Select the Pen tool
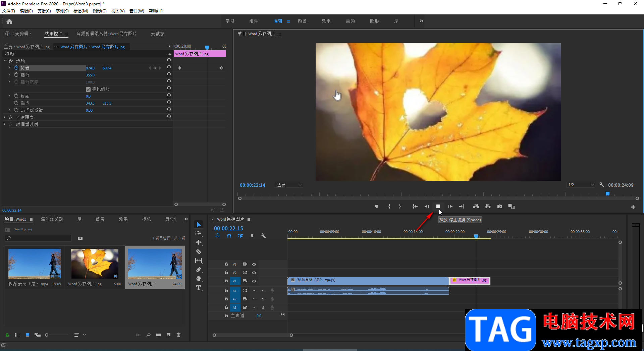 click(x=199, y=270)
